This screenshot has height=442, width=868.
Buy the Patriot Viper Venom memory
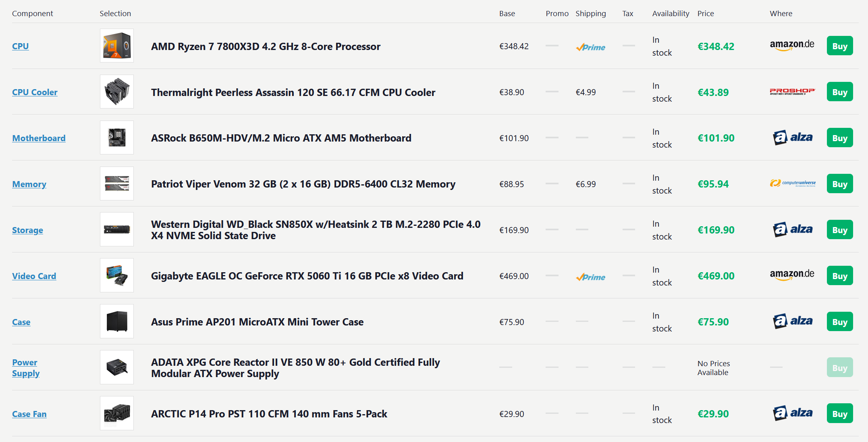click(840, 184)
